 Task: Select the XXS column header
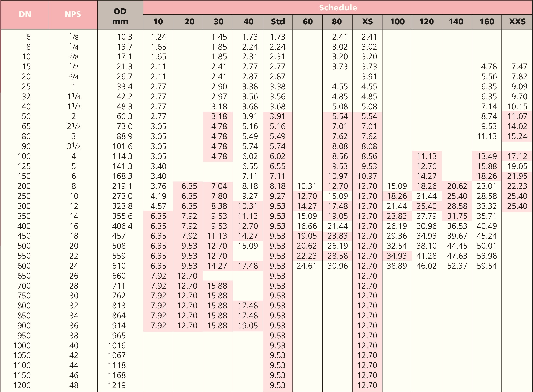click(517, 22)
